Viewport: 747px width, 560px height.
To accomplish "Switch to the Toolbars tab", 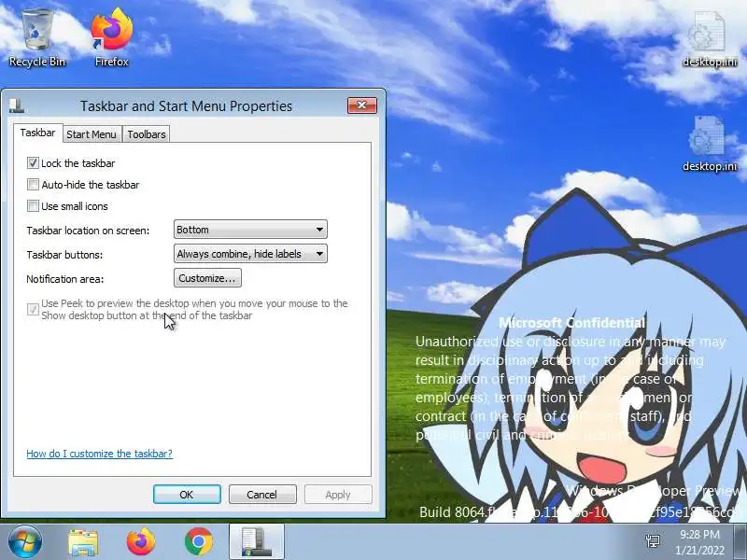I will coord(147,134).
